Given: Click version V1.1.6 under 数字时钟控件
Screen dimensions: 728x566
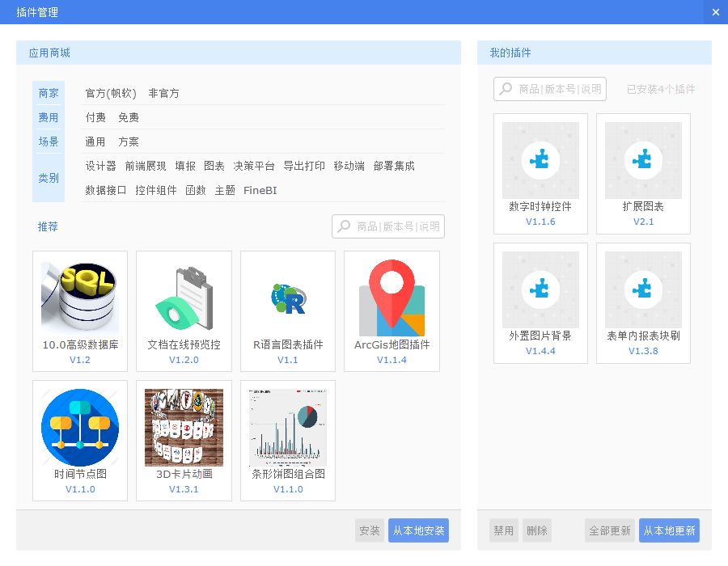Looking at the screenshot, I should (x=540, y=222).
